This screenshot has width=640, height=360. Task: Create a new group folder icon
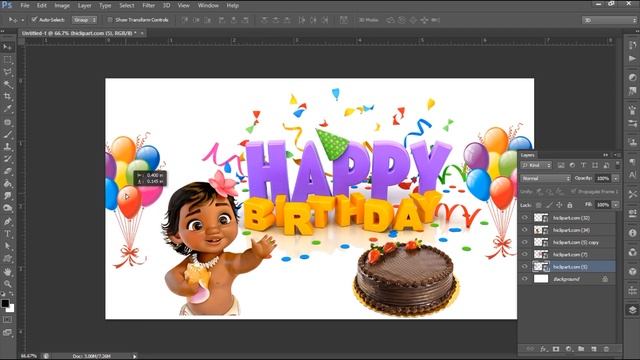[x=581, y=349]
